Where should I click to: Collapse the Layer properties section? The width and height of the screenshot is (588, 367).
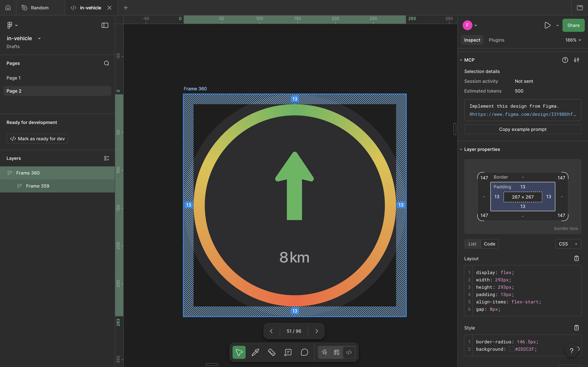point(461,149)
